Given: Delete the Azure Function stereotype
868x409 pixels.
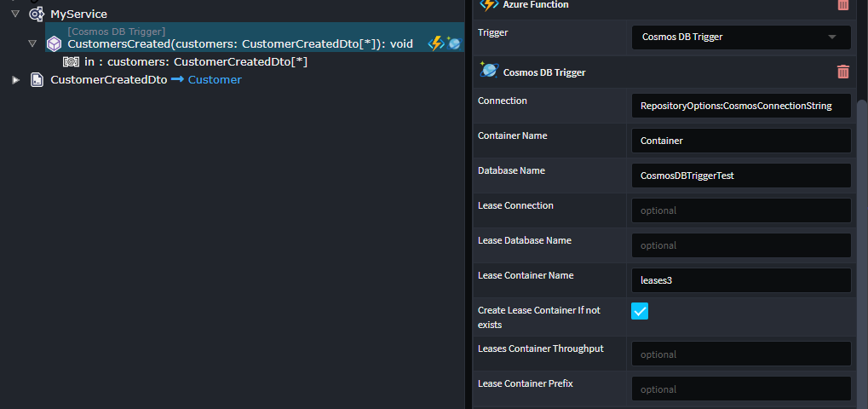Looking at the screenshot, I should tap(843, 4).
